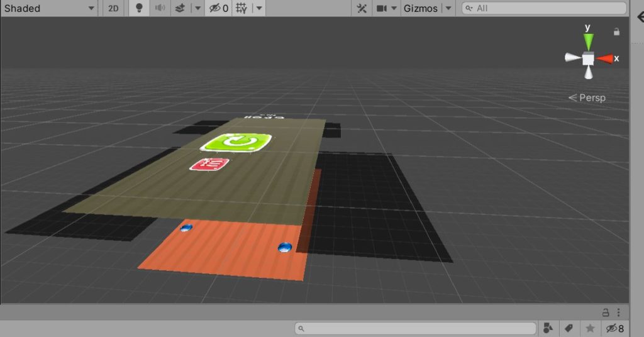Image resolution: width=644 pixels, height=337 pixels.
Task: Click the red X axis cone
Action: pyautogui.click(x=605, y=59)
